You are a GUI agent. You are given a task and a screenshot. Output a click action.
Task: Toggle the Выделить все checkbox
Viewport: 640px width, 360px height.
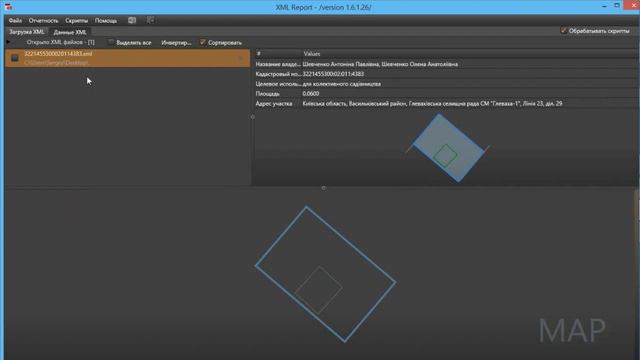[111, 42]
